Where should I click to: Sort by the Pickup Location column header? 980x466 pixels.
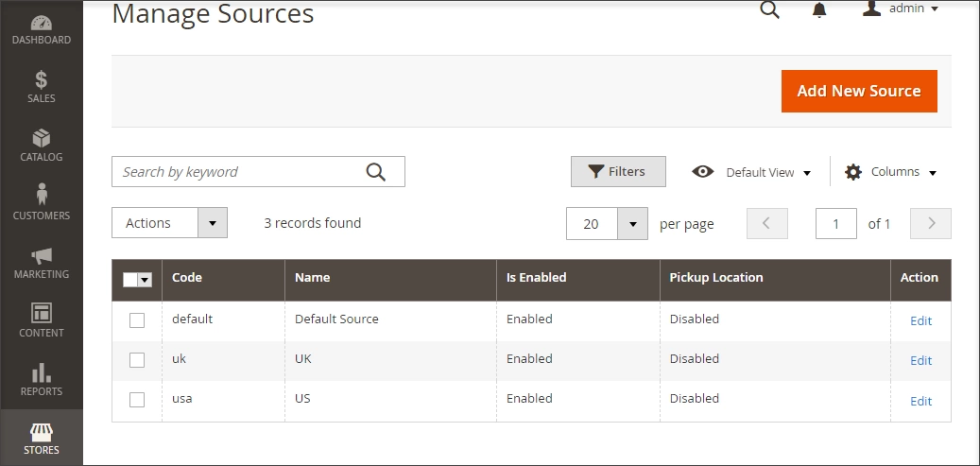775,278
